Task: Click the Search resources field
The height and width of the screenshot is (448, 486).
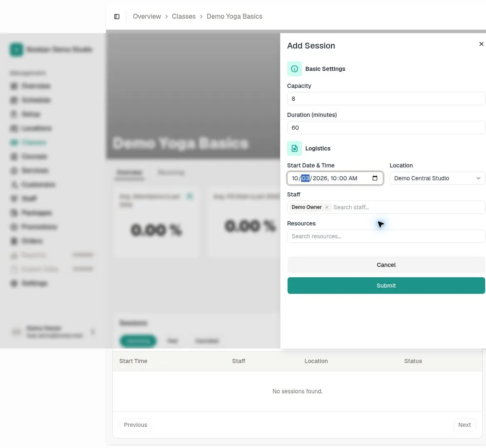Action: [386, 236]
